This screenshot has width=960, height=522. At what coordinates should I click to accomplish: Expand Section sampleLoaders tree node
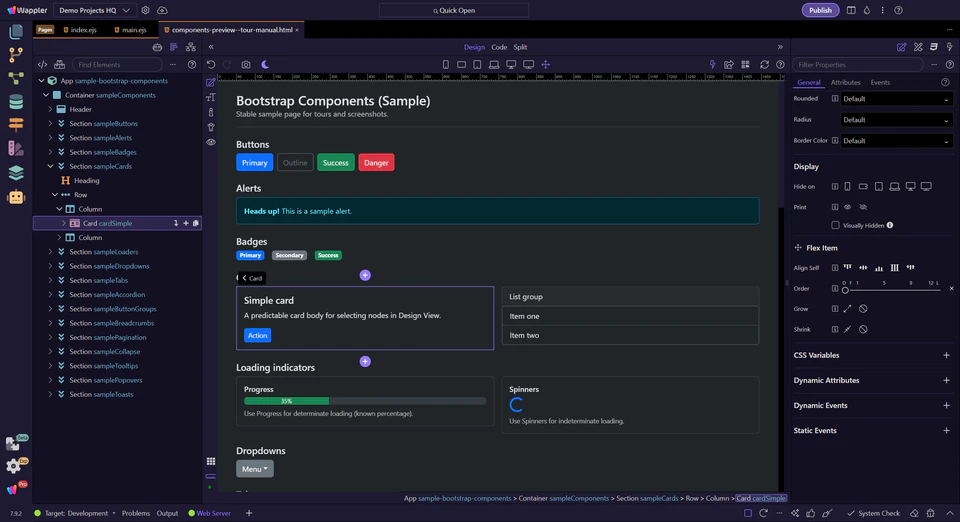point(50,252)
